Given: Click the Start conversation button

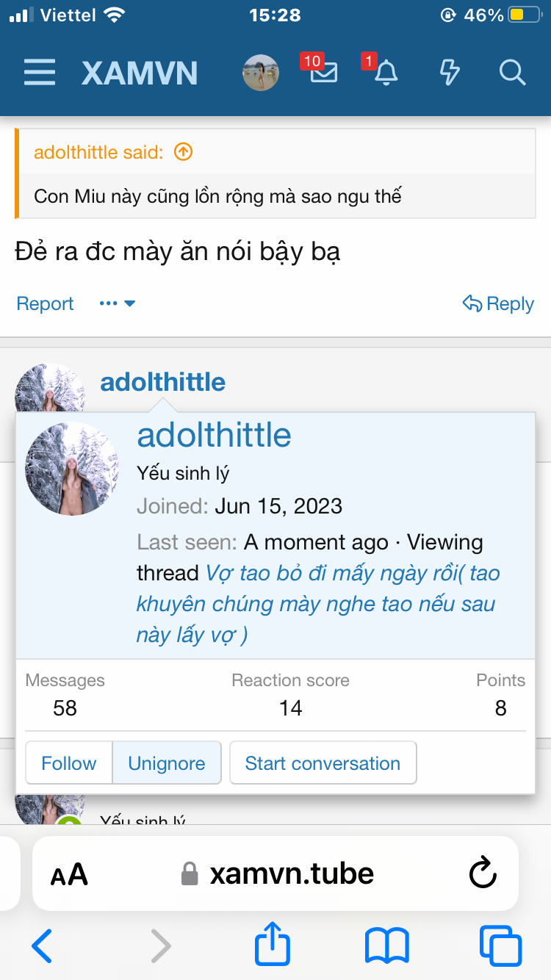Looking at the screenshot, I should [x=323, y=763].
